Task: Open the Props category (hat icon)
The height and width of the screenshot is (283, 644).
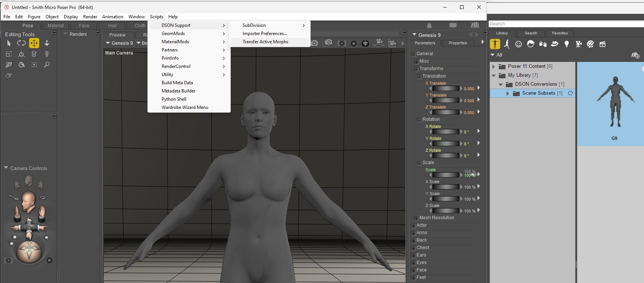Action: 555,44
